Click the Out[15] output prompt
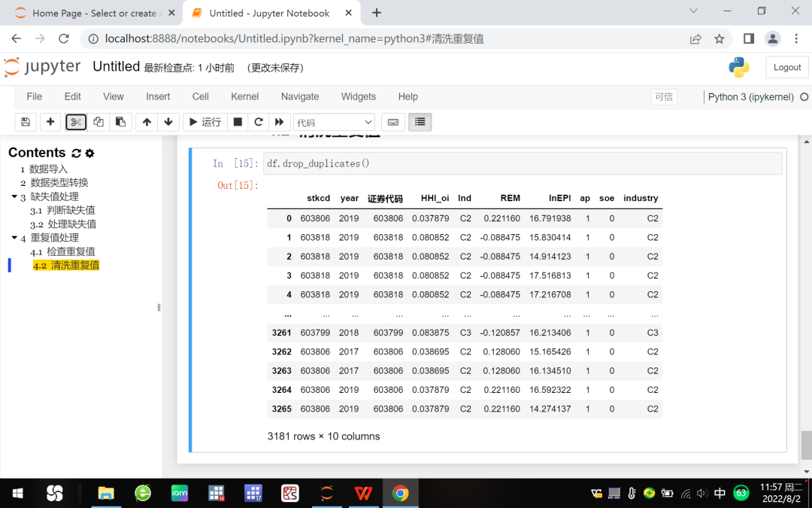 tap(238, 185)
